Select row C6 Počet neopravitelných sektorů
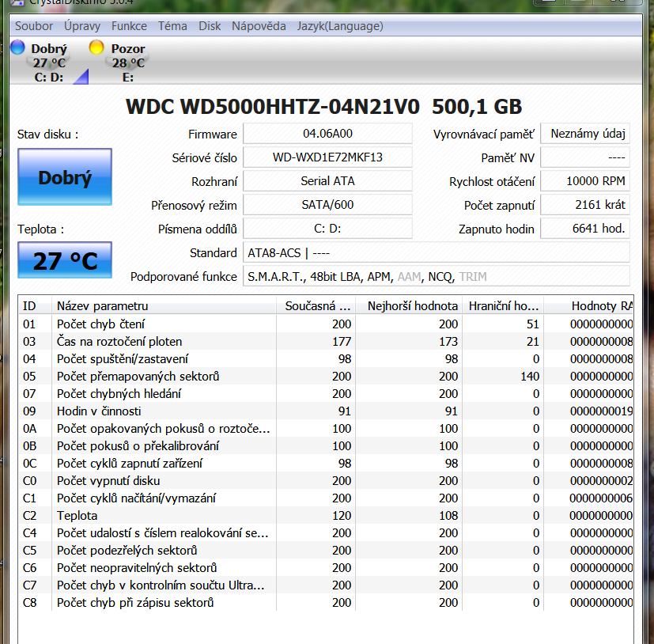654x644 pixels. tap(326, 567)
